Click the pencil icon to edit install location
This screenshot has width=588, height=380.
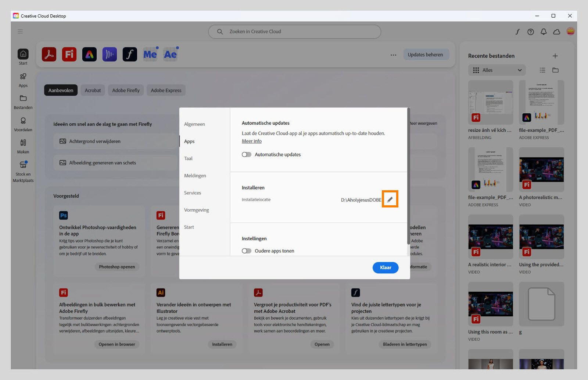pyautogui.click(x=390, y=199)
